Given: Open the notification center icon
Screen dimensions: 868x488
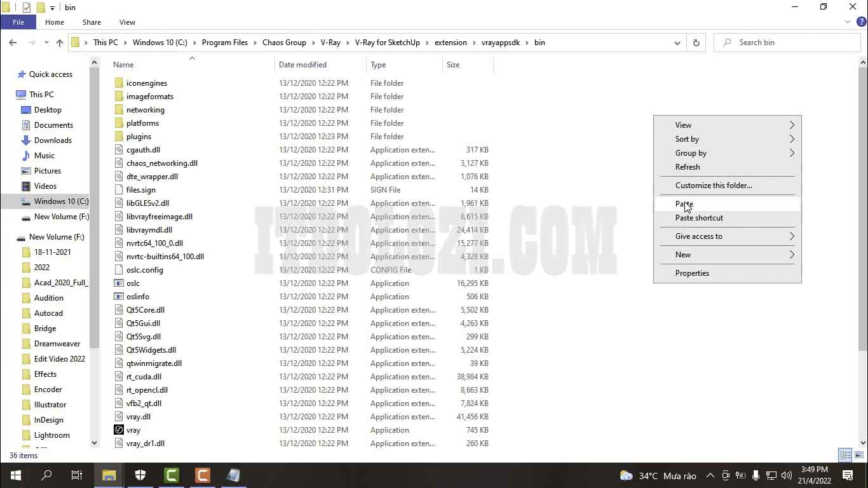Looking at the screenshot, I should pyautogui.click(x=847, y=475).
